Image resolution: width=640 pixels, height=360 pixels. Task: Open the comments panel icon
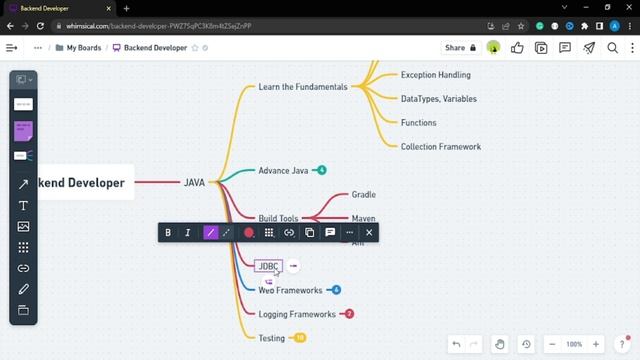click(x=565, y=48)
